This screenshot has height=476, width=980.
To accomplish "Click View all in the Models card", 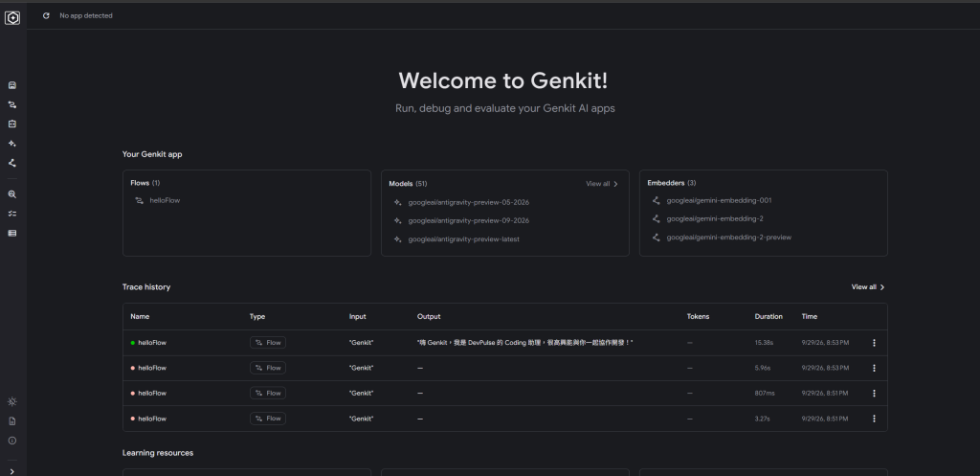I will pyautogui.click(x=597, y=184).
